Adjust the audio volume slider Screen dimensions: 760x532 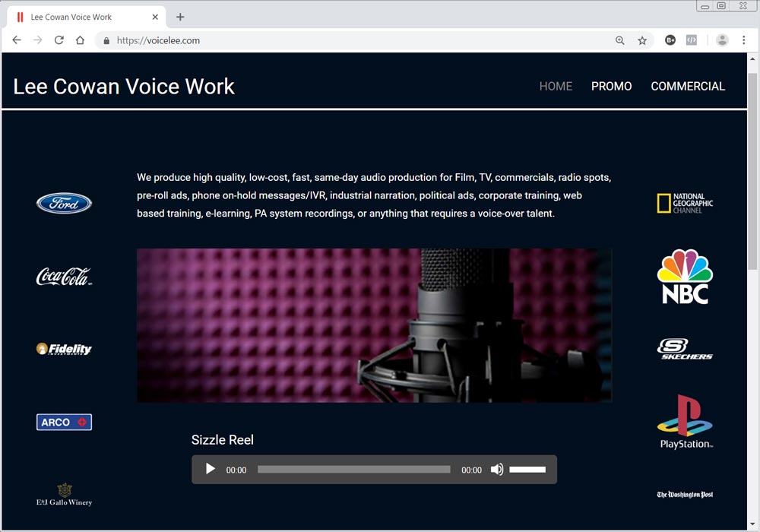[x=527, y=470]
